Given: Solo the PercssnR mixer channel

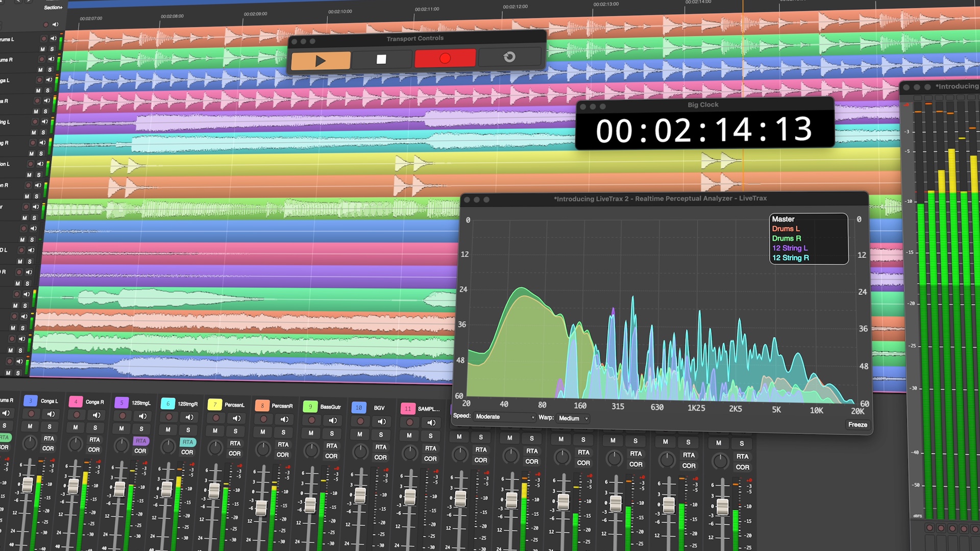Looking at the screenshot, I should 284,432.
